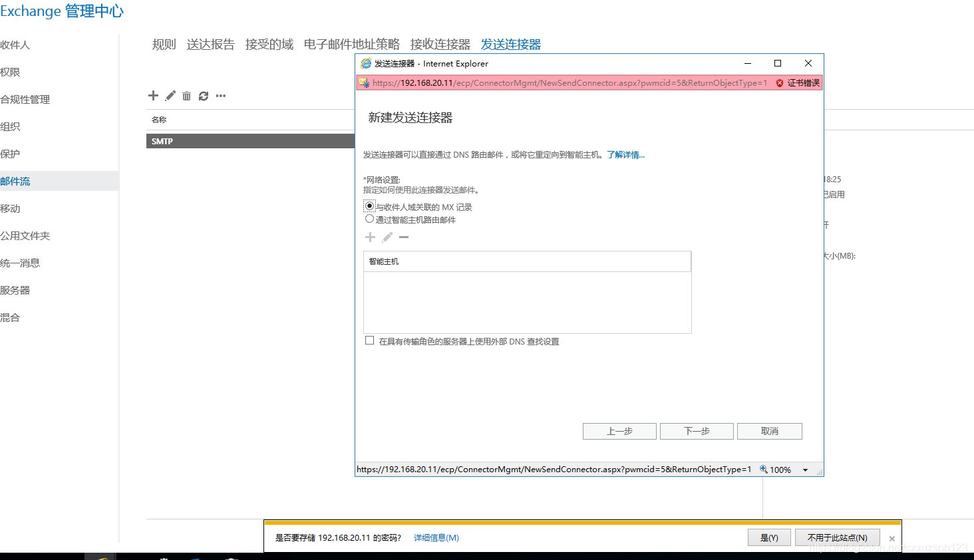The width and height of the screenshot is (974, 560).
Task: Select the SMTP connector row
Action: (x=250, y=141)
